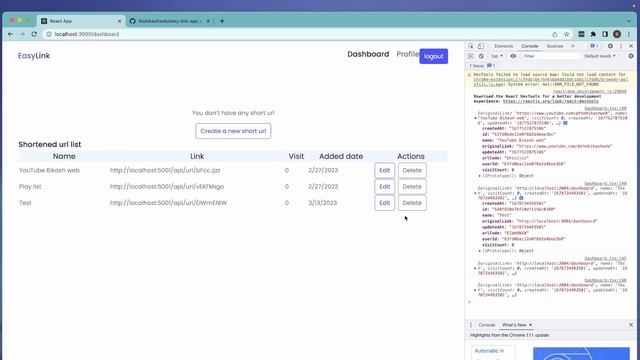Image resolution: width=640 pixels, height=360 pixels.
Task: Close the React App browser tab
Action: (120, 21)
